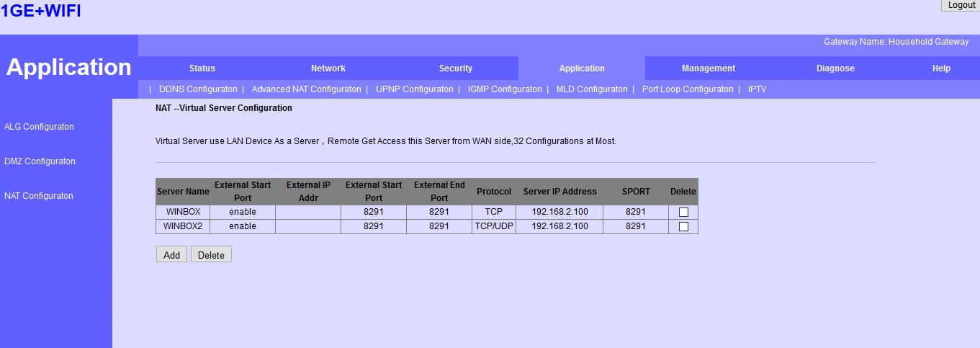The image size is (980, 348).
Task: Open Port Loop Configuration submenu
Action: pyautogui.click(x=688, y=89)
